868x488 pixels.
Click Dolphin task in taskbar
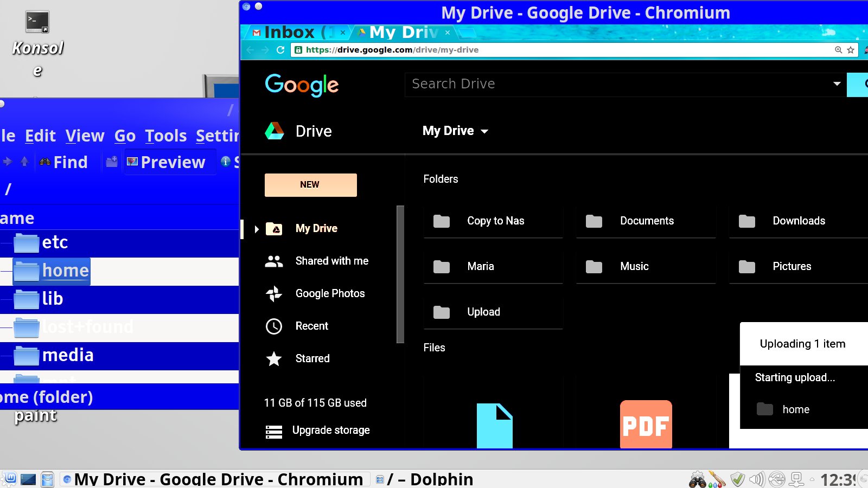424,479
